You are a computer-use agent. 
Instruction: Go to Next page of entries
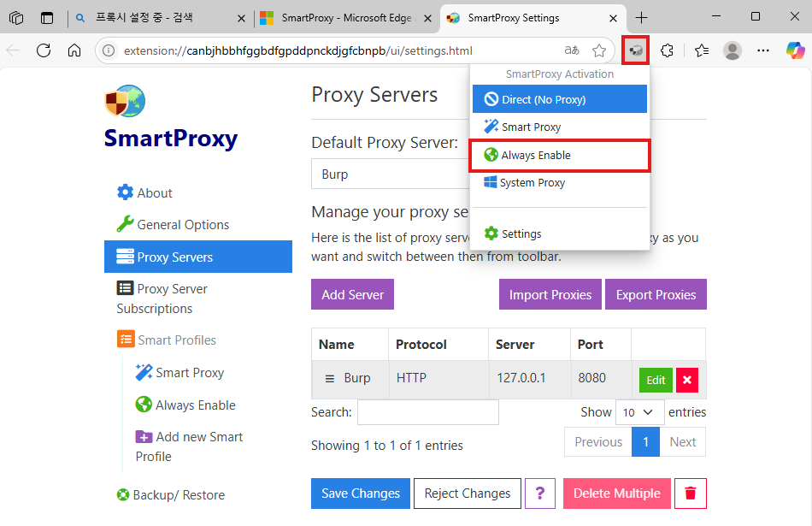[683, 442]
